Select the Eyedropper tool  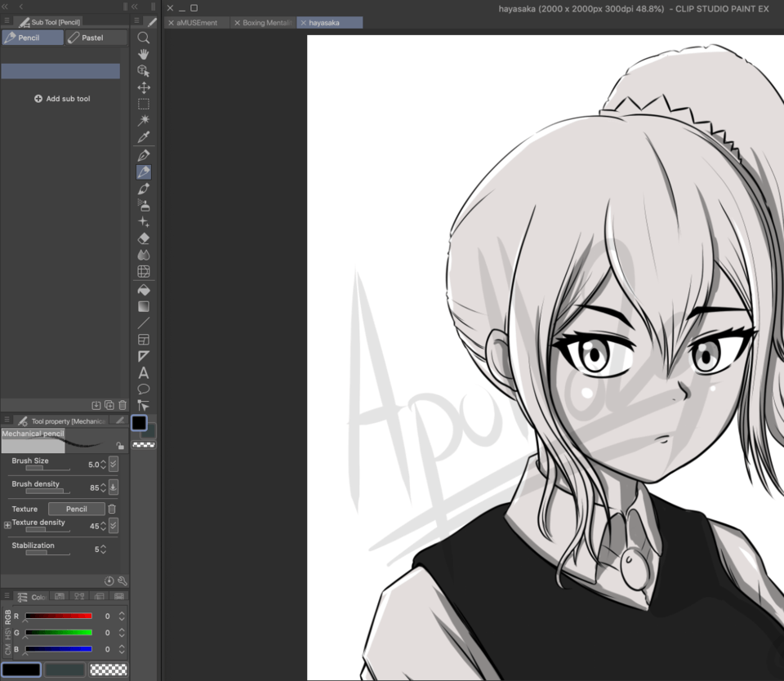144,136
